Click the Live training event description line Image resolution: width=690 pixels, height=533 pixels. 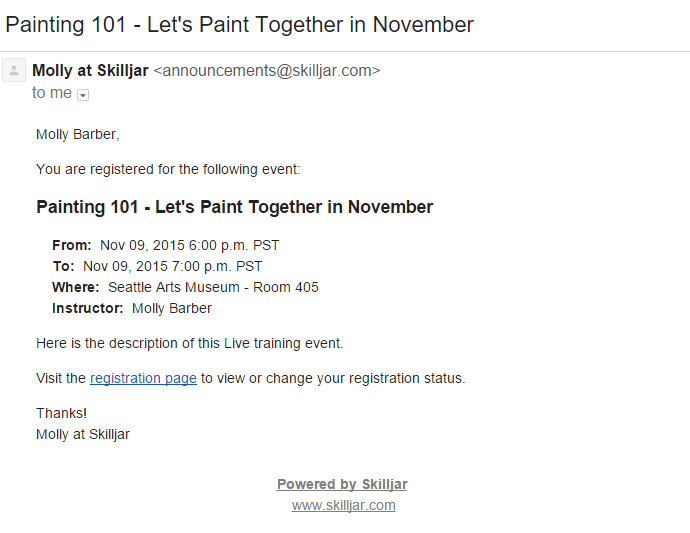[x=189, y=343]
